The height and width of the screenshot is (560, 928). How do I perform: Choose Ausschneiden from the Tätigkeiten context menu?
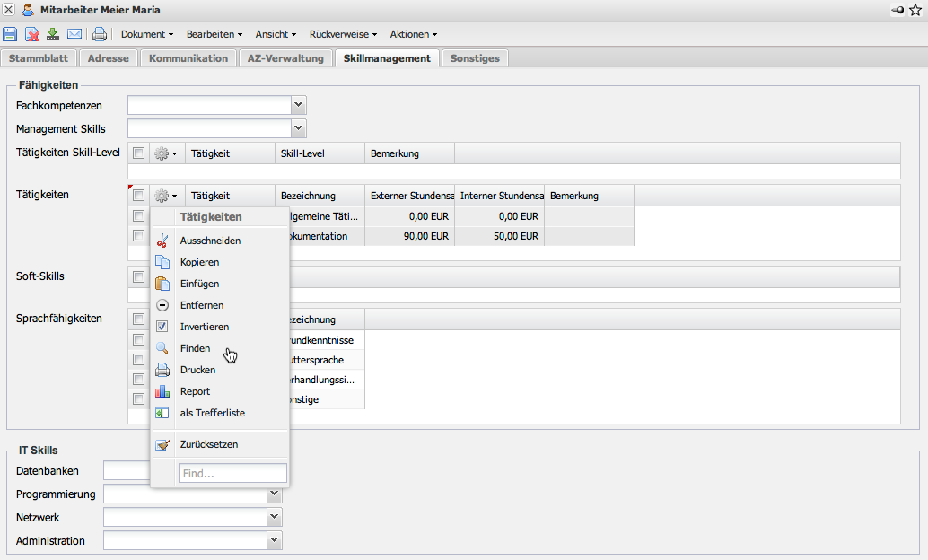point(210,241)
